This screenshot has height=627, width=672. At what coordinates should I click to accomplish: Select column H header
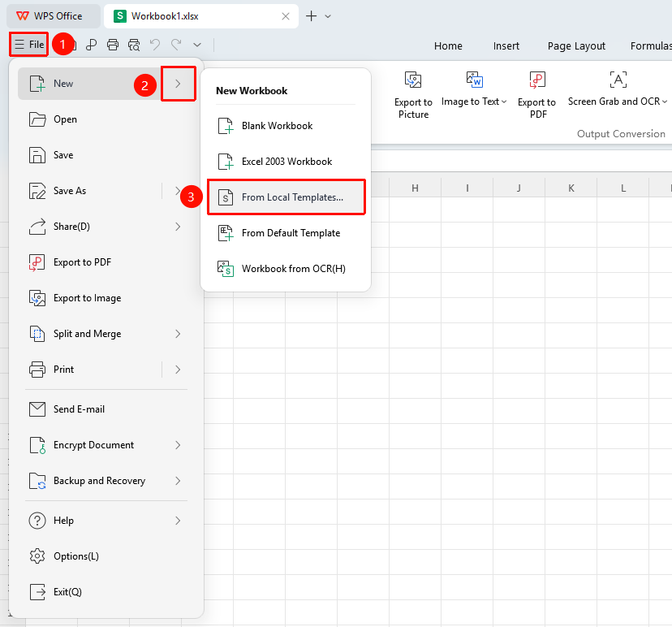[415, 188]
